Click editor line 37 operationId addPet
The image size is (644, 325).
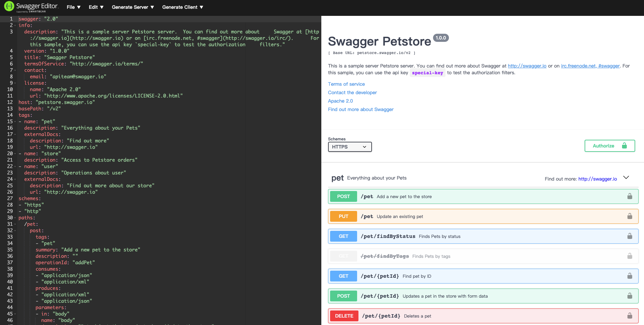(65, 263)
